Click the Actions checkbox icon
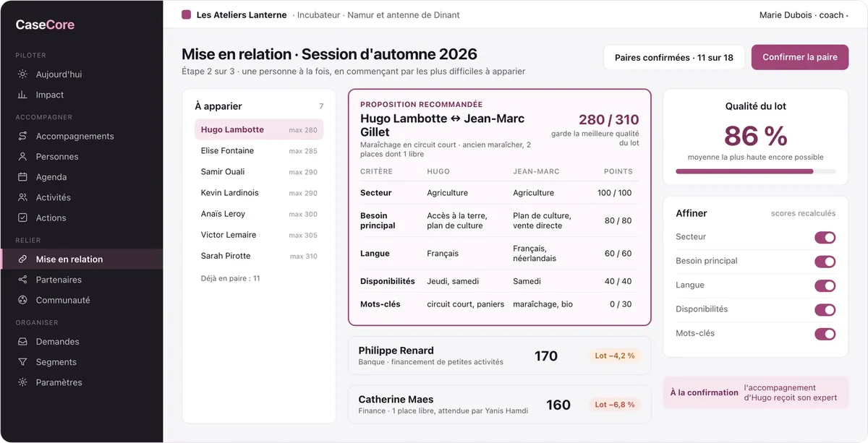 point(22,218)
